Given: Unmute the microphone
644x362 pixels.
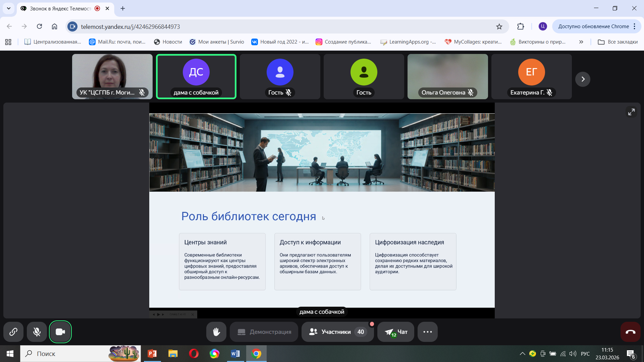Looking at the screenshot, I should [x=37, y=332].
